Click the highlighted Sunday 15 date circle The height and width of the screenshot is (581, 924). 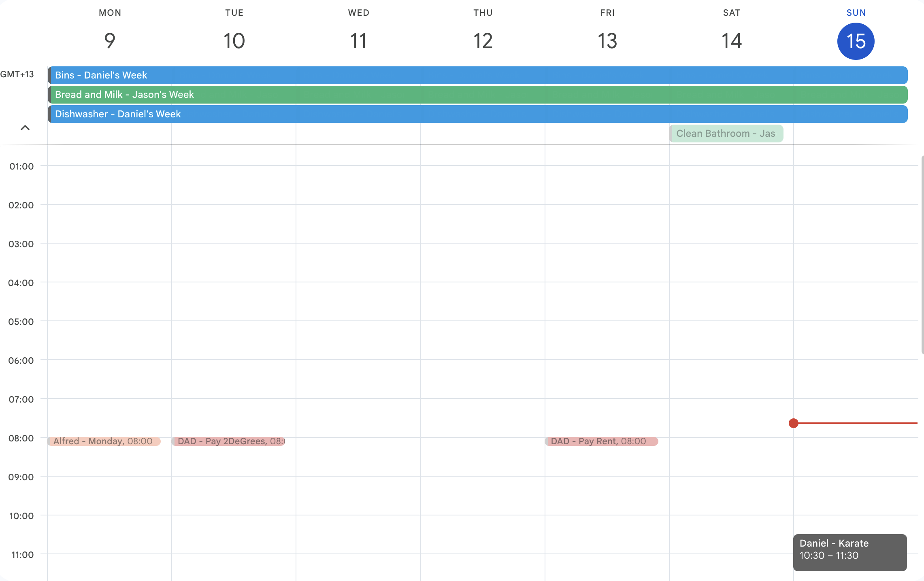pyautogui.click(x=856, y=41)
